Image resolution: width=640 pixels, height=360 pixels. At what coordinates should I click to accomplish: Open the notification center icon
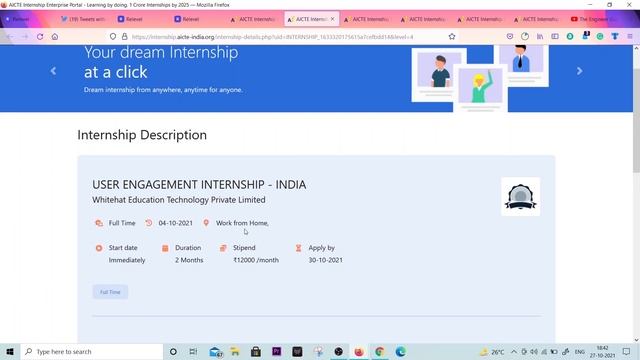coord(627,351)
